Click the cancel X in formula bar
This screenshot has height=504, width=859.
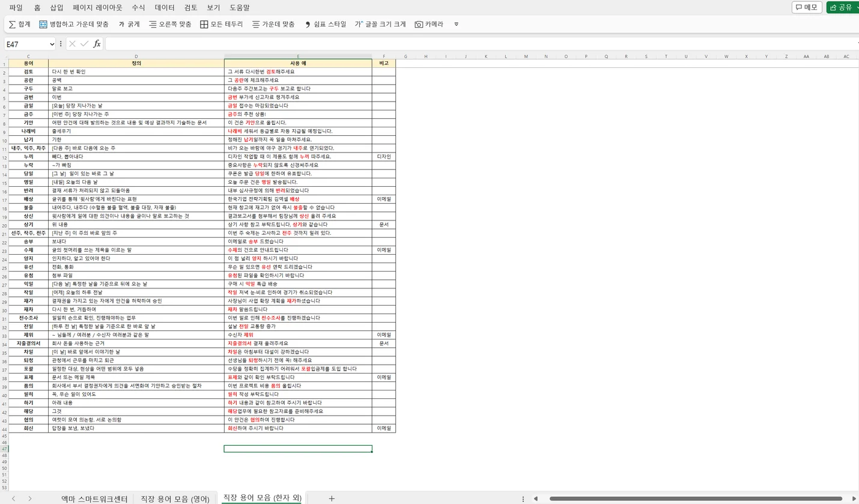pyautogui.click(x=72, y=44)
